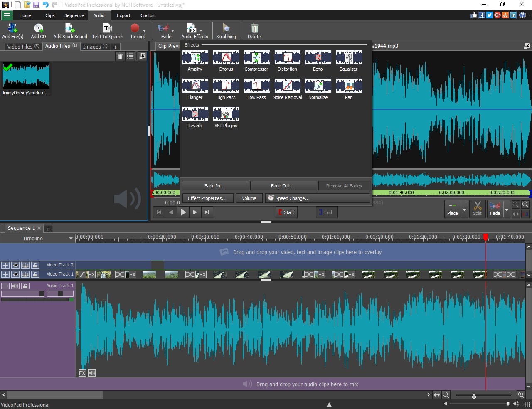Screen dimensions: 532x409
Task: Open the Reverb effect
Action: pos(195,116)
